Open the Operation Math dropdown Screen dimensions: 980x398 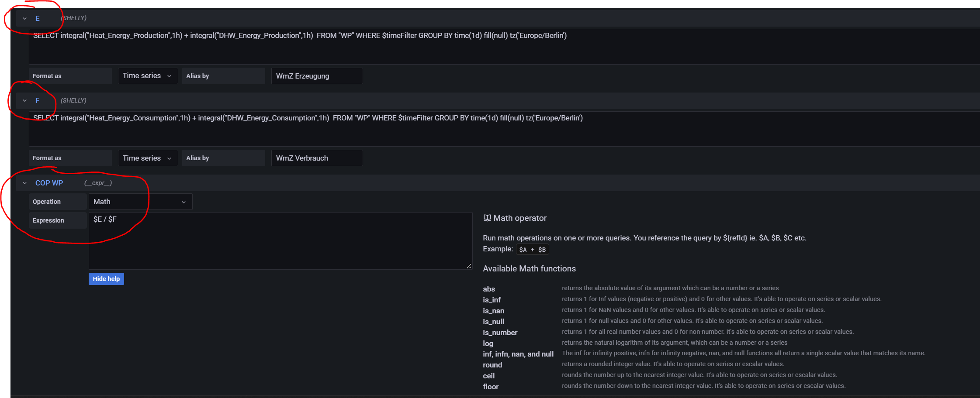coord(140,202)
